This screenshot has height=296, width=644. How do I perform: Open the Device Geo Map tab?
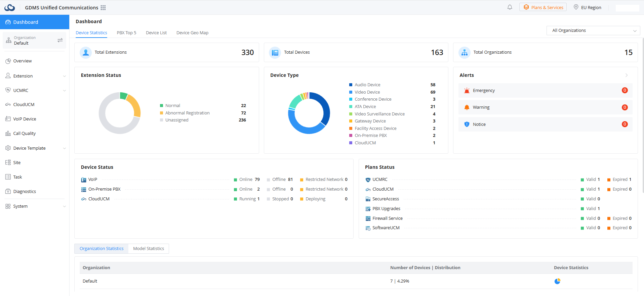pos(192,33)
